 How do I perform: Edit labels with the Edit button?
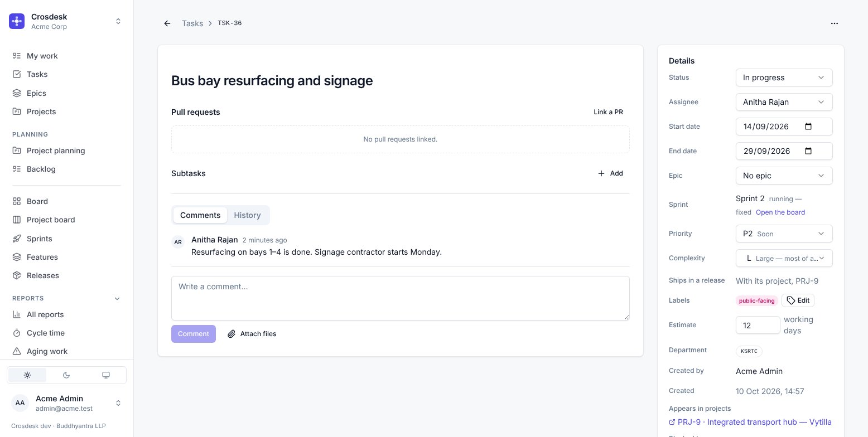tap(798, 300)
